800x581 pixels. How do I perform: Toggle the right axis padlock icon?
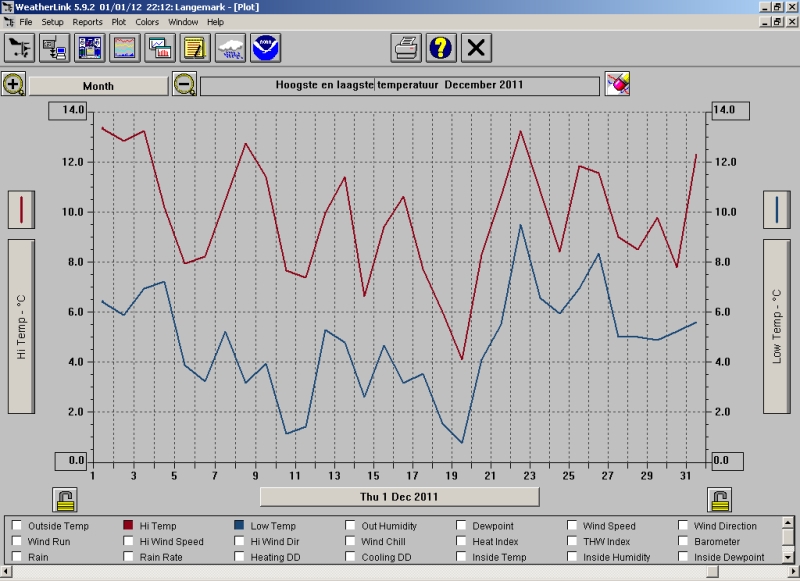[719, 499]
